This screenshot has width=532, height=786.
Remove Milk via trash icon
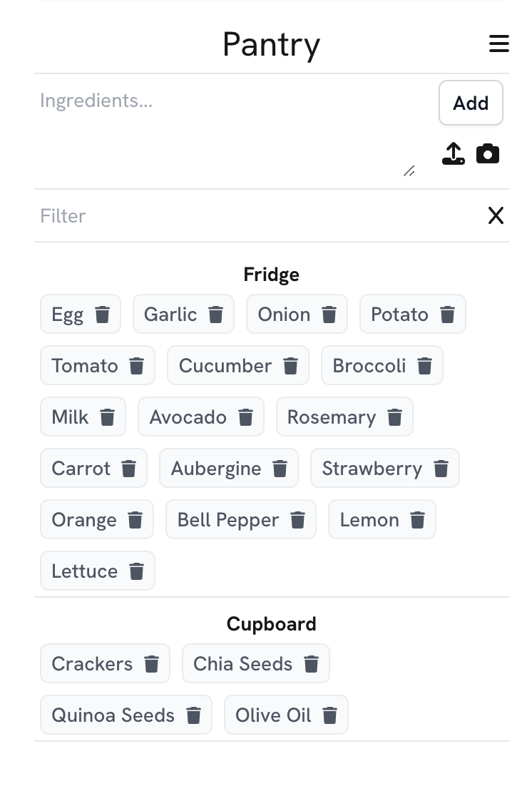pos(108,417)
